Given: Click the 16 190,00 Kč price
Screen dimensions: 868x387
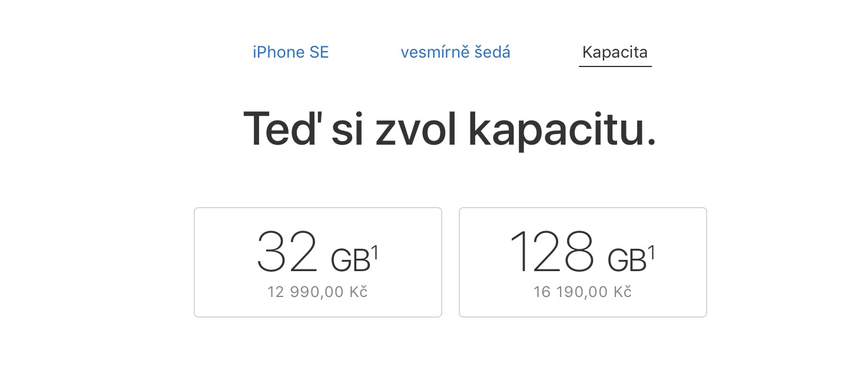Looking at the screenshot, I should 582,292.
